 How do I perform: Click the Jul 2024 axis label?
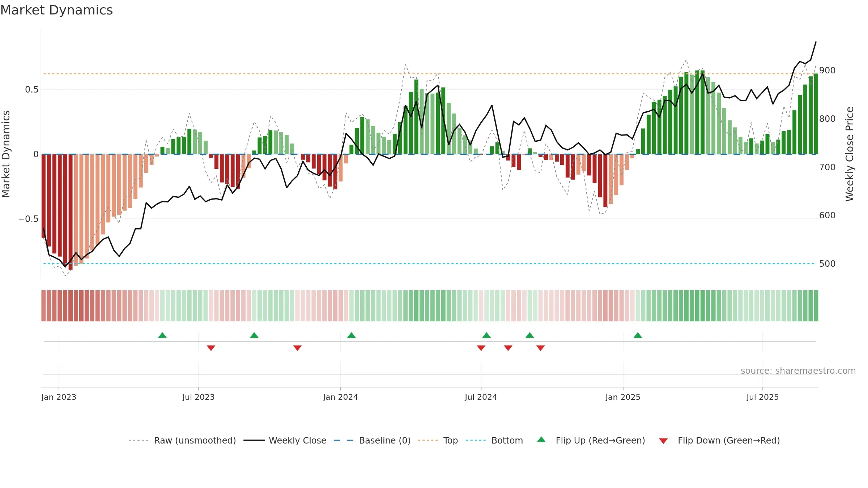pyautogui.click(x=481, y=397)
